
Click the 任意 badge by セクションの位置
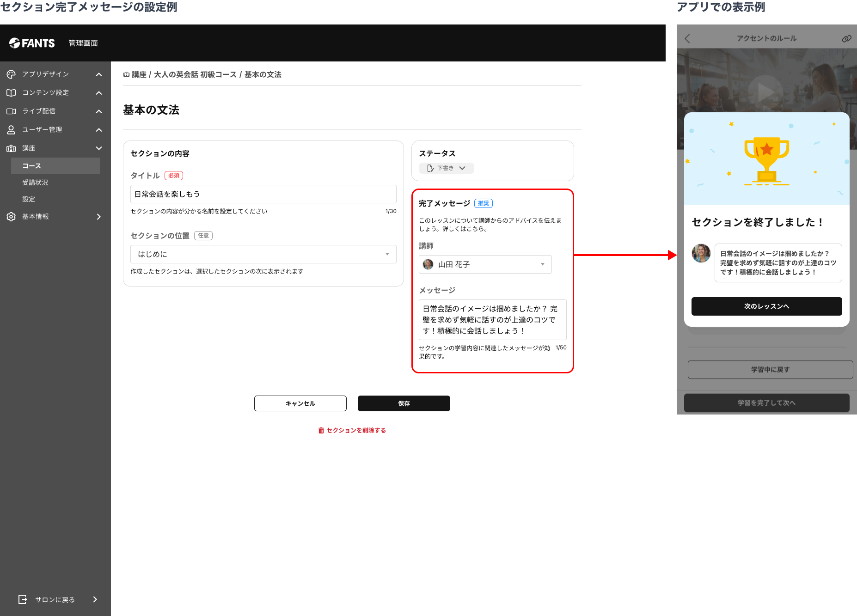point(203,236)
